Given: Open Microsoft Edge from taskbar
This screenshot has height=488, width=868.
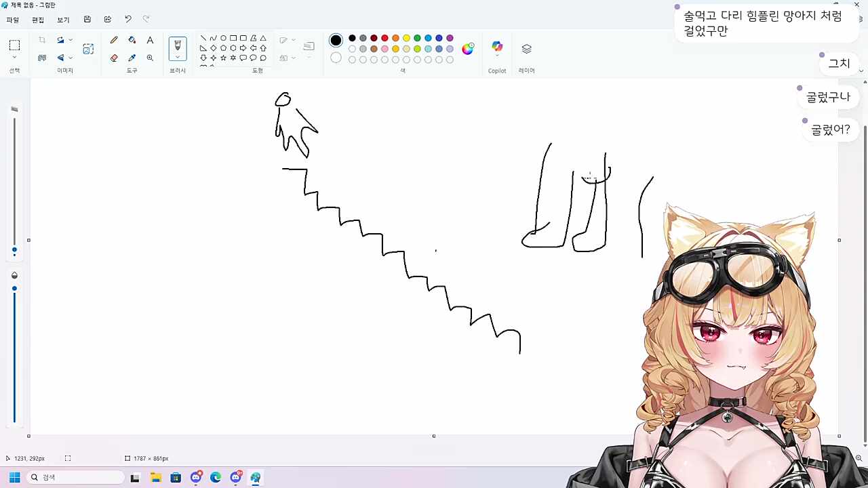Looking at the screenshot, I should (216, 477).
